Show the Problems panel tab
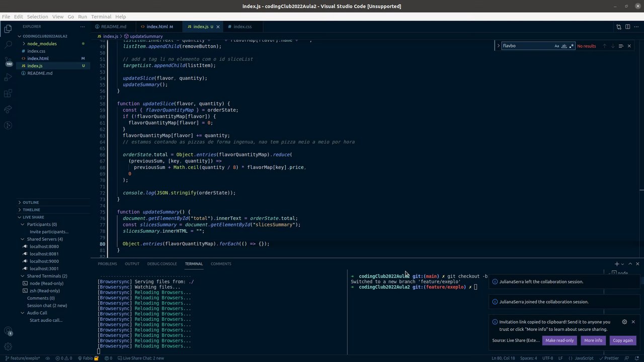 [x=107, y=264]
